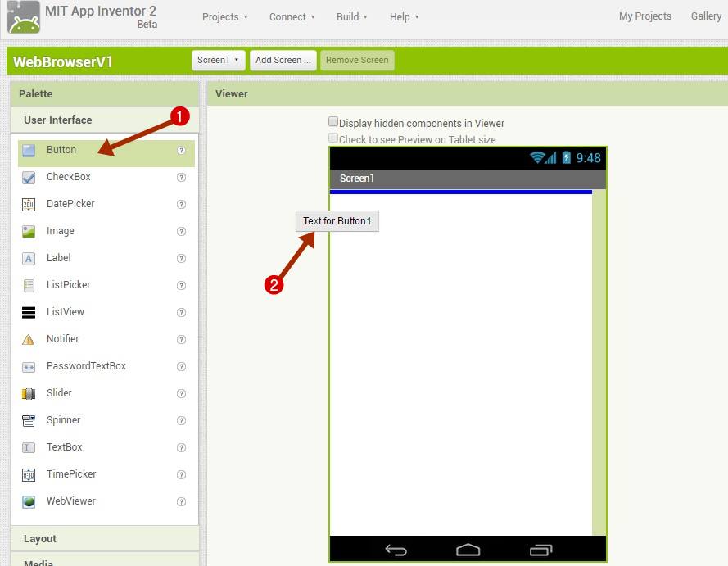Open the Gallery

706,16
